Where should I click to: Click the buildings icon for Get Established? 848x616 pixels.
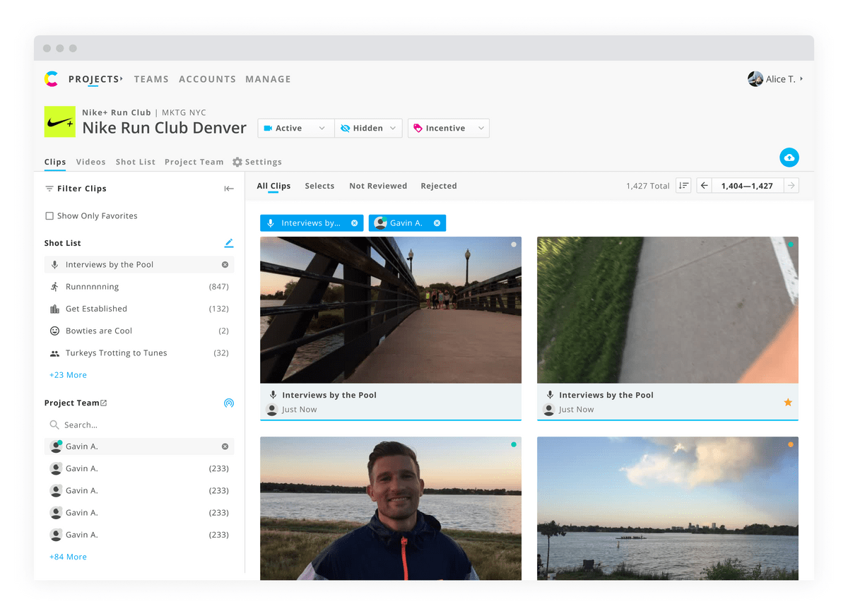[x=54, y=309]
